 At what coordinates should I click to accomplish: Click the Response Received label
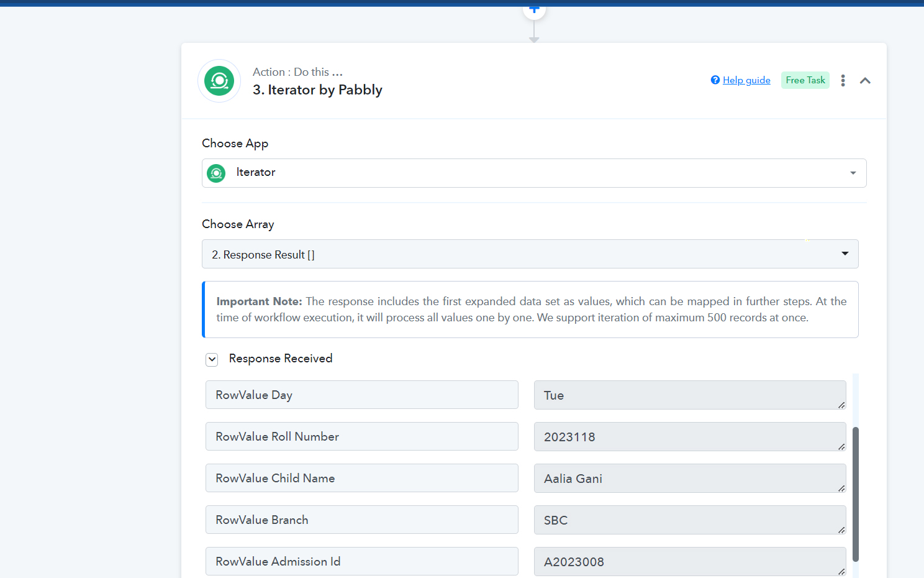click(x=281, y=359)
